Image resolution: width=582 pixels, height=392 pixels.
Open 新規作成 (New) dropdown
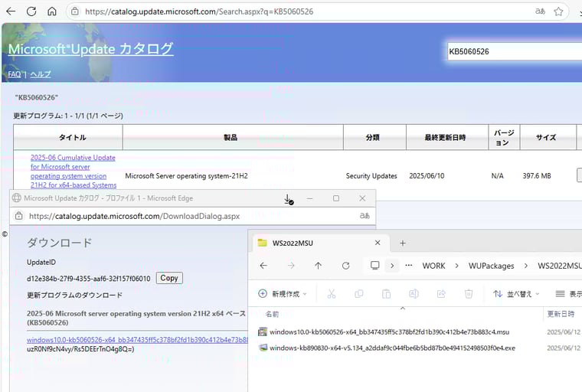pyautogui.click(x=283, y=294)
